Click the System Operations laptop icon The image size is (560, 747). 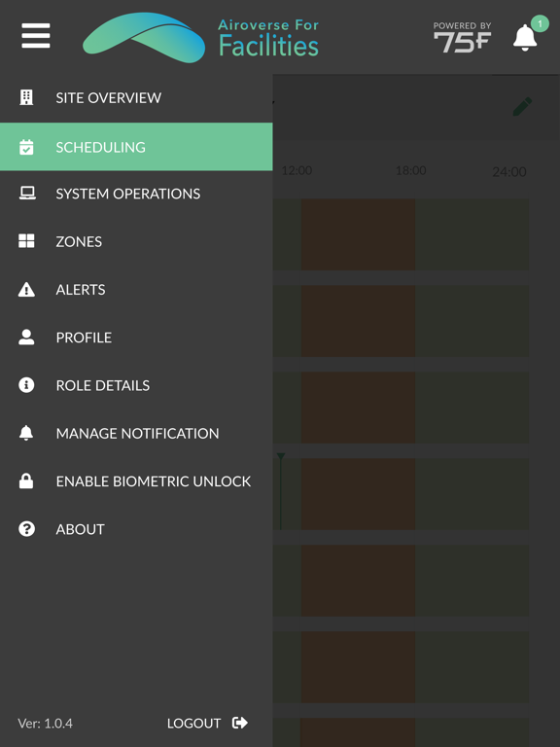[x=27, y=194]
